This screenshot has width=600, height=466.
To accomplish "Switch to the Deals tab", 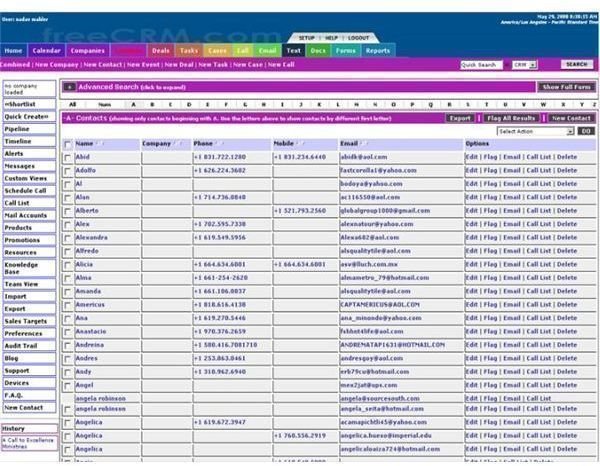I will (x=161, y=51).
